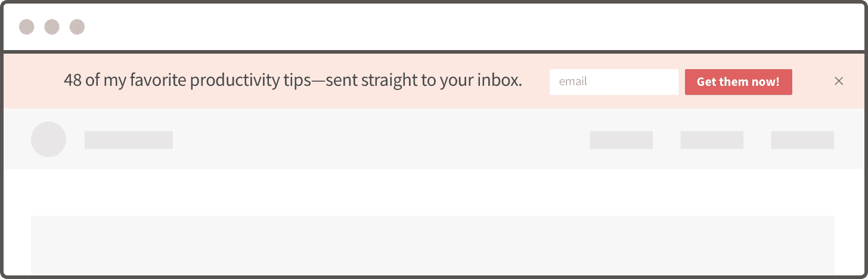Click the middle window control dot
Screen dimensions: 868x279
[x=52, y=27]
